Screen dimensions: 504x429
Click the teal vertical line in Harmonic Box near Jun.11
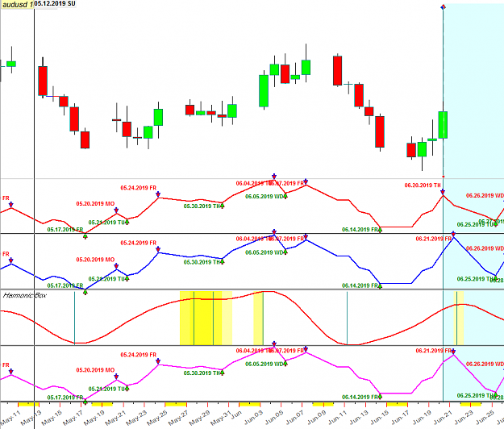347,319
